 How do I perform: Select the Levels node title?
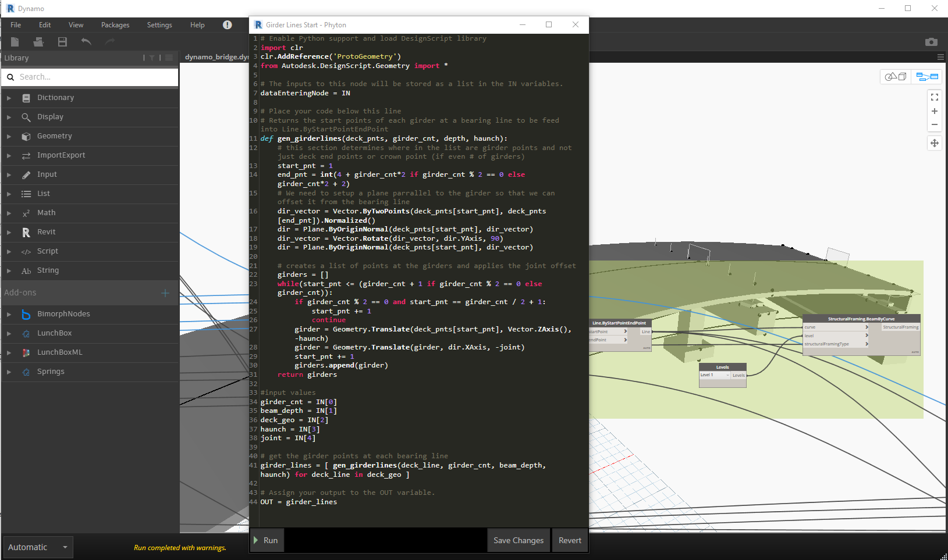(x=722, y=367)
